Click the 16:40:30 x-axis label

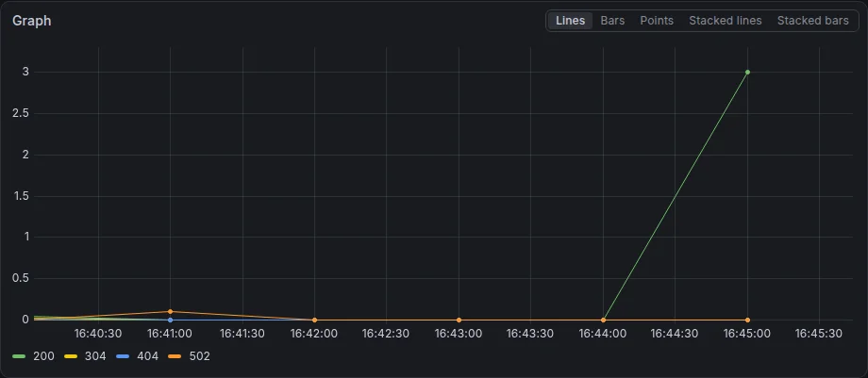click(98, 334)
